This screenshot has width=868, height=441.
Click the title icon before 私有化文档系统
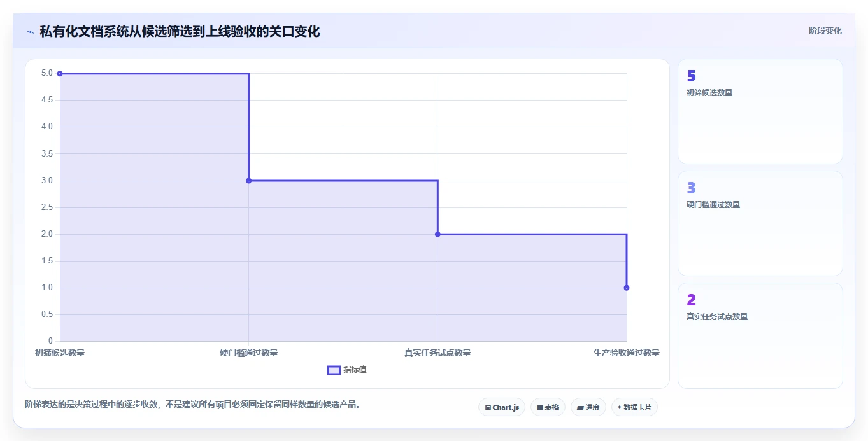click(x=30, y=31)
